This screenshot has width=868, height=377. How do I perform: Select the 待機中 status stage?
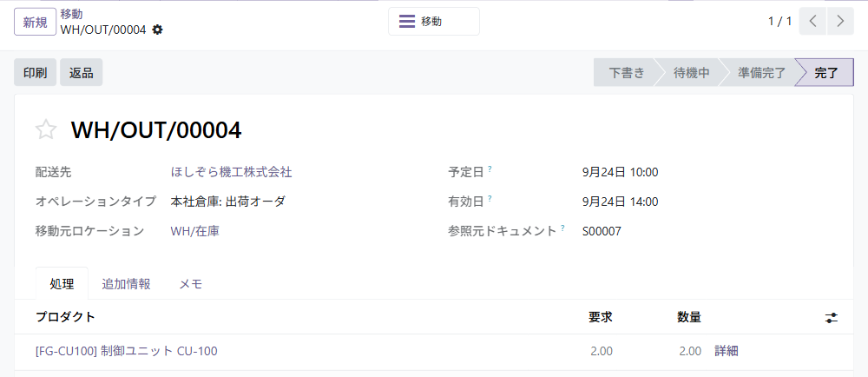(691, 72)
